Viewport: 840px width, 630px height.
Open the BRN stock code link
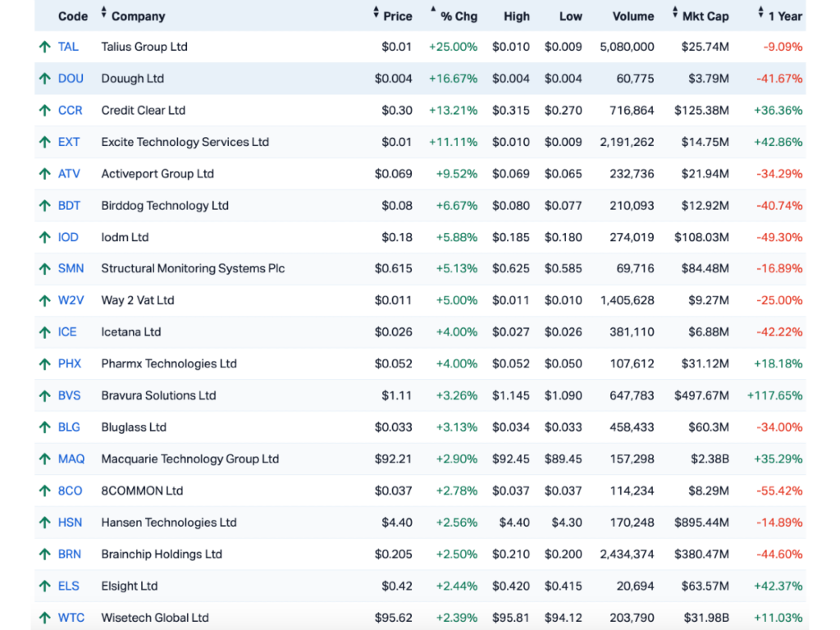point(70,554)
